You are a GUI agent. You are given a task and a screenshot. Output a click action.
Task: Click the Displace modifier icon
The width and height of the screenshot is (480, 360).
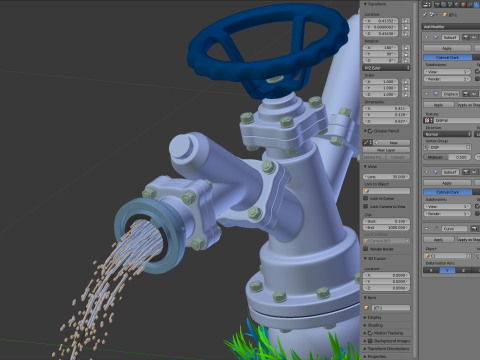tap(436, 93)
